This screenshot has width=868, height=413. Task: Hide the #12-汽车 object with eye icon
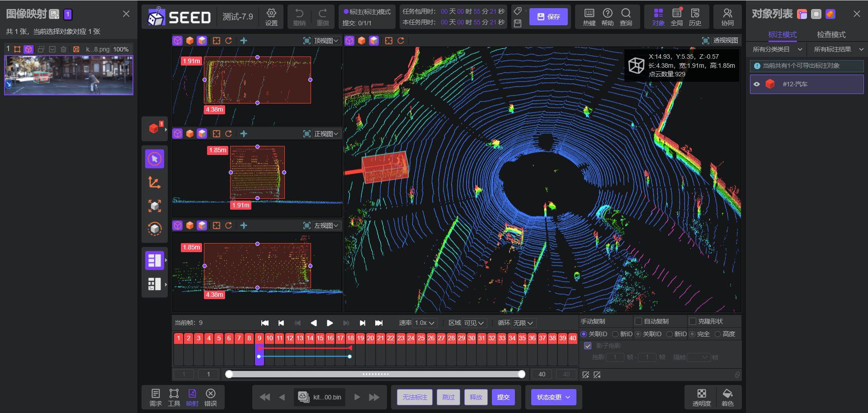(x=757, y=84)
